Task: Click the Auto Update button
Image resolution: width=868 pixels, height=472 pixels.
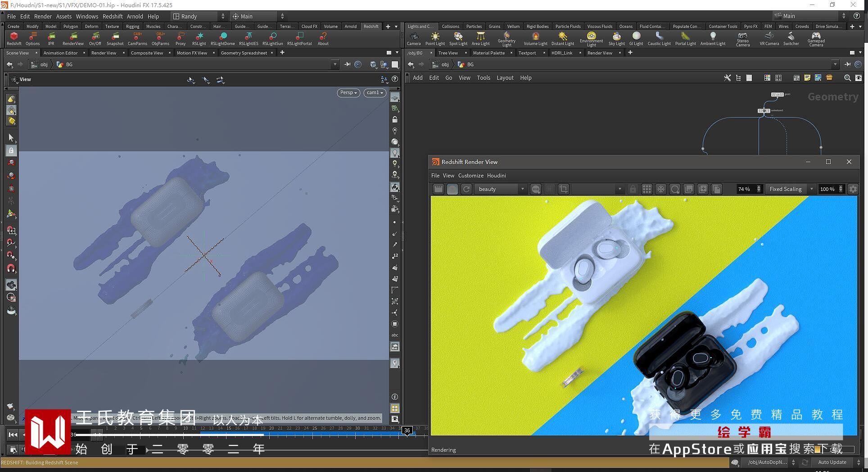Action: click(832, 462)
